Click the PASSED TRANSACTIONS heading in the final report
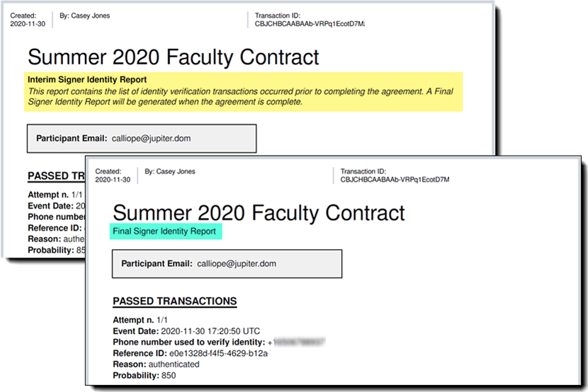 [174, 301]
